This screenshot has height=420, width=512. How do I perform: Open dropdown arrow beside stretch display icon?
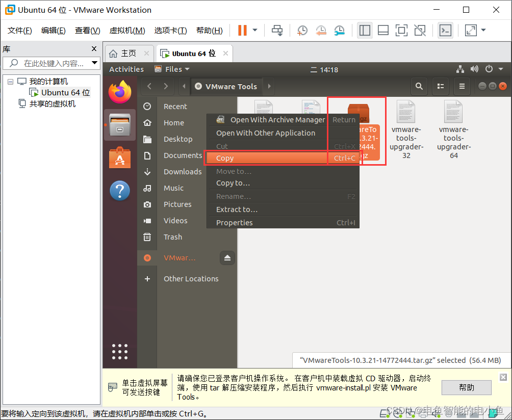click(x=483, y=31)
